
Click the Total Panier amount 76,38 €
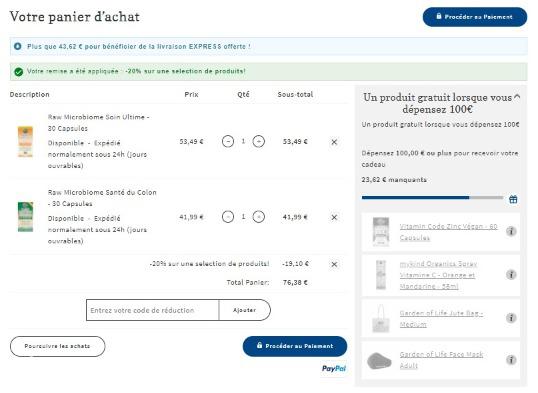(295, 282)
